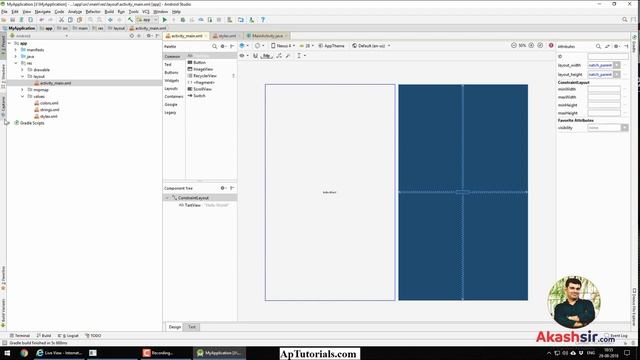Open Palette settings gear icon
This screenshot has width=640, height=360.
click(x=223, y=47)
